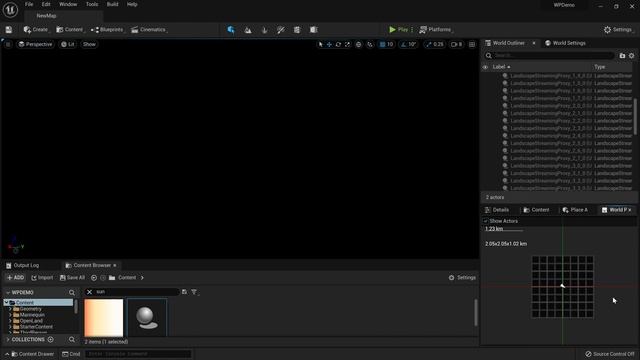The image size is (640, 360).
Task: Open the File menu
Action: pyautogui.click(x=29, y=4)
